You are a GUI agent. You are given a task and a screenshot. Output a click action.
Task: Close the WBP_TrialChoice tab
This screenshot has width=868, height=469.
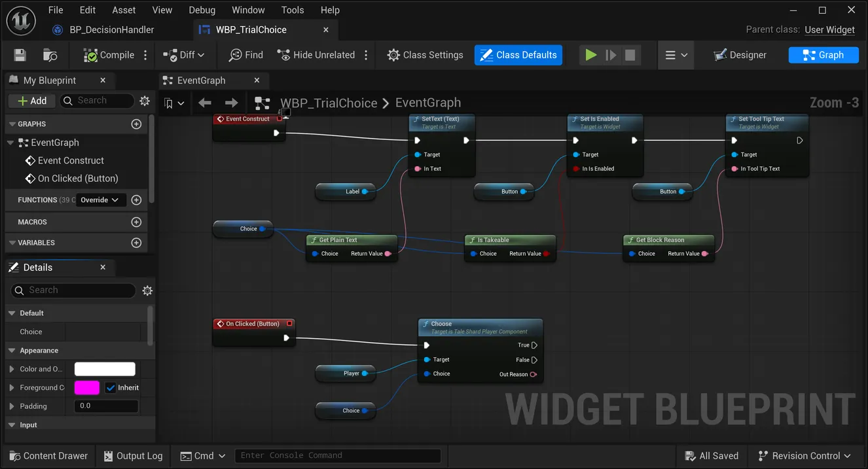326,29
